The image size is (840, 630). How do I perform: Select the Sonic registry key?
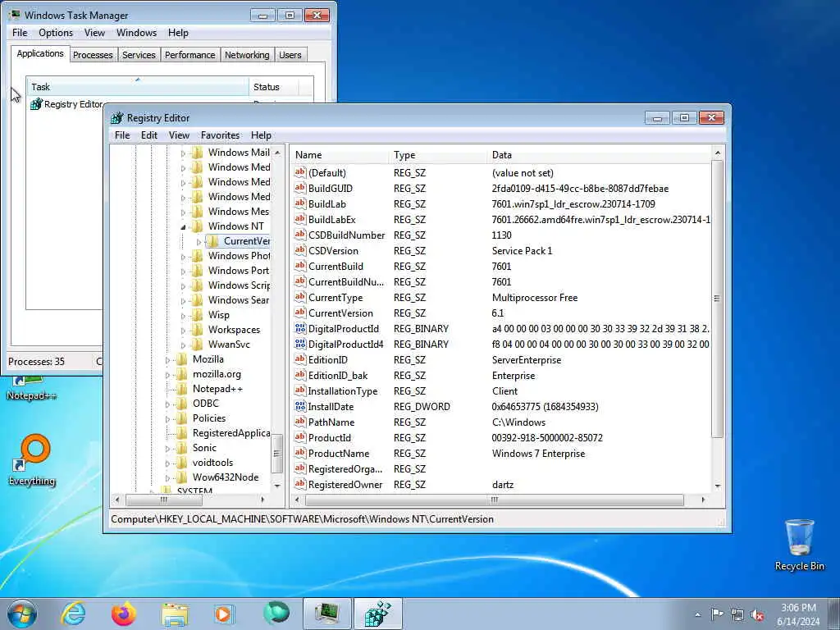(x=204, y=448)
